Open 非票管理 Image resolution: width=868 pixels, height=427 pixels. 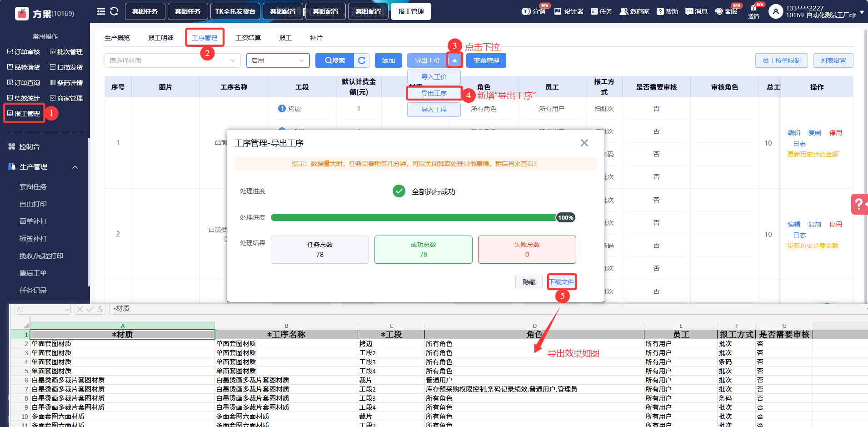pyautogui.click(x=486, y=60)
